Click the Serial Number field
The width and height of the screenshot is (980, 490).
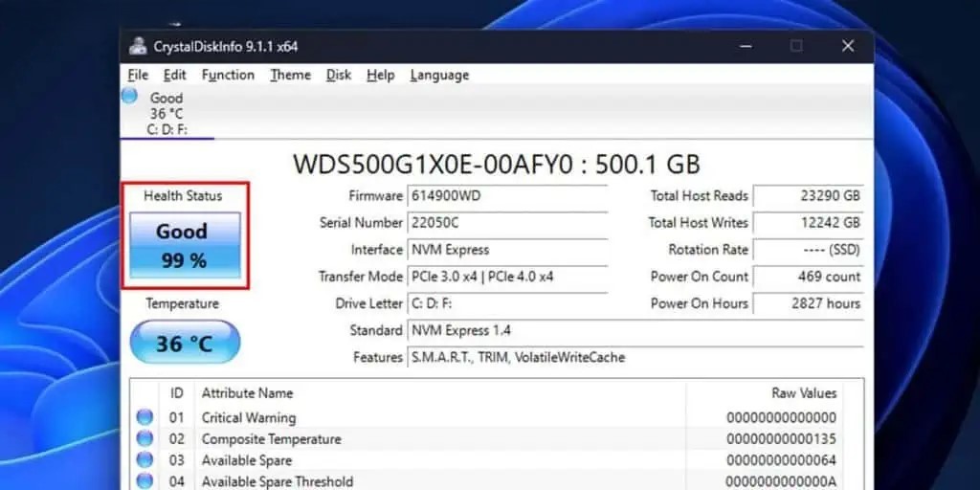click(507, 222)
